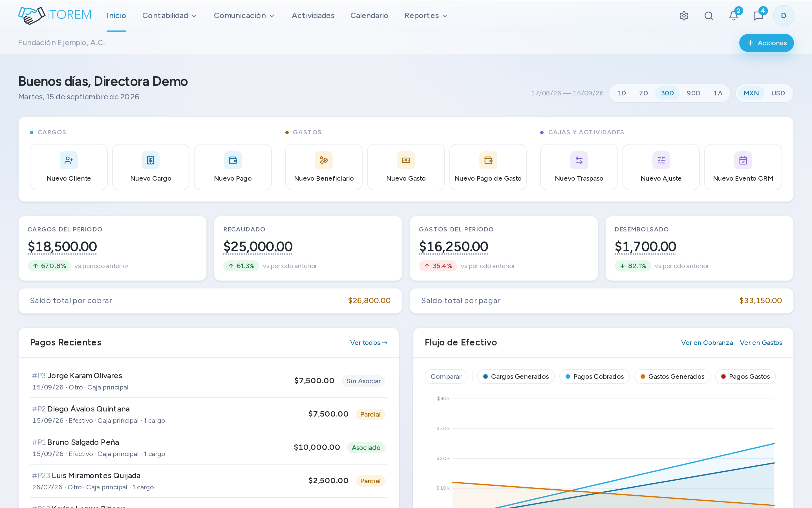
Task: Click Nuevo Cliente label text
Action: [69, 178]
